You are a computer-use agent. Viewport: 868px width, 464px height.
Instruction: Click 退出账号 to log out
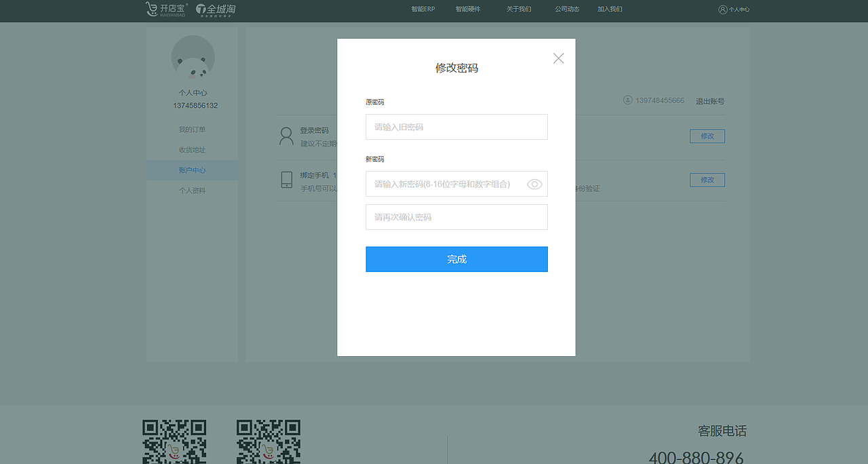tap(710, 100)
